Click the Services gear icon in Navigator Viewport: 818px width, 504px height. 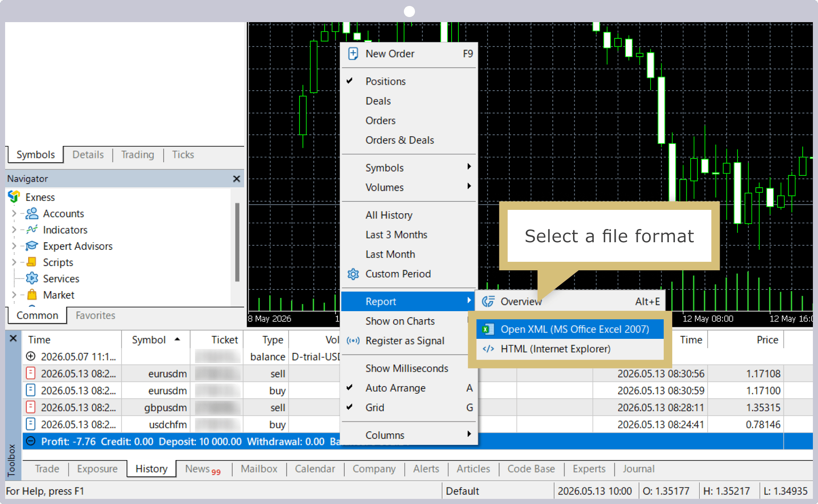point(32,278)
